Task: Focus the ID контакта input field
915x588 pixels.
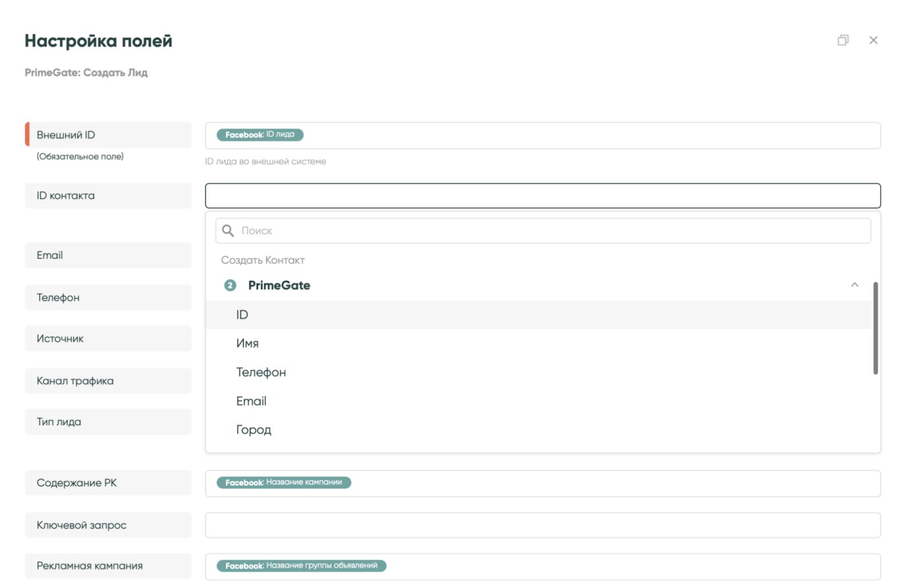Action: [542, 195]
